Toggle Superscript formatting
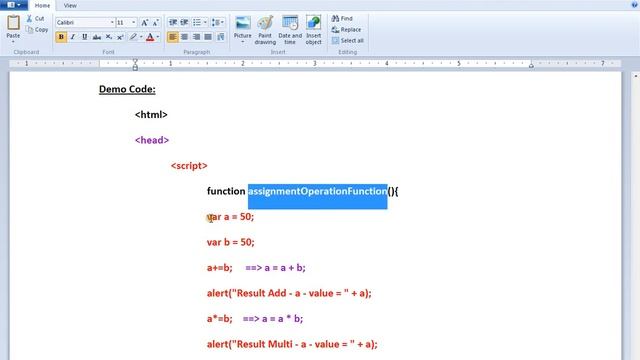The height and width of the screenshot is (360, 640). tap(120, 37)
